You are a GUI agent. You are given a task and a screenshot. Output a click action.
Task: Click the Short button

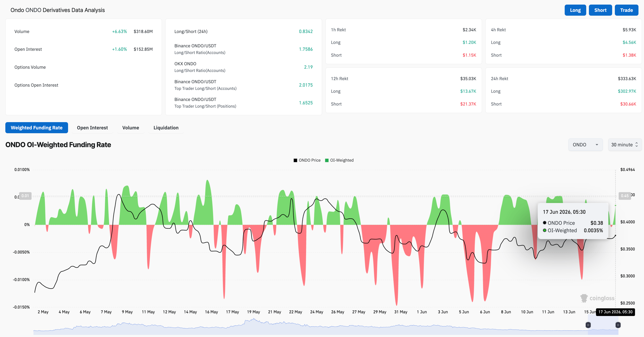(x=600, y=10)
